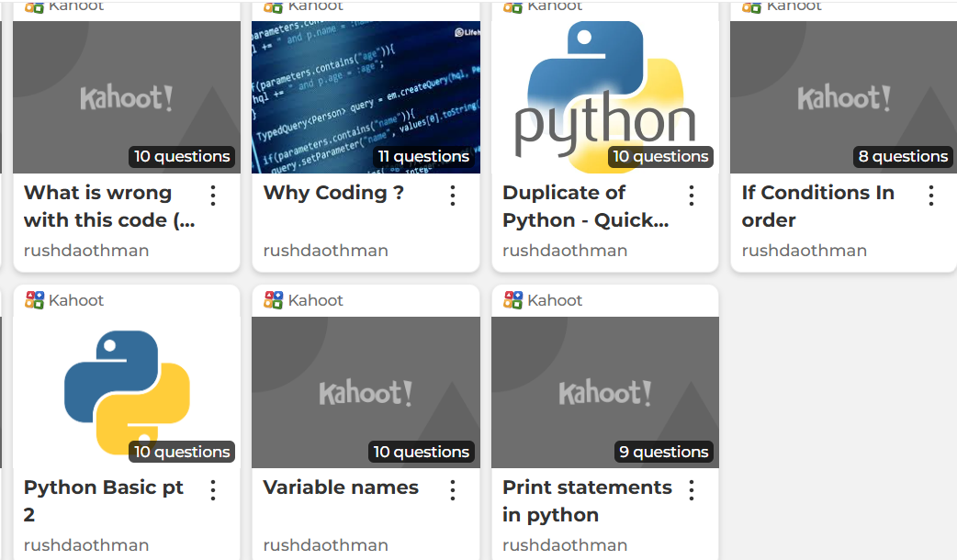Click rushdaothman under 'Duplicate of Python - Quick'
Viewport: 957px width, 560px height.
(565, 251)
